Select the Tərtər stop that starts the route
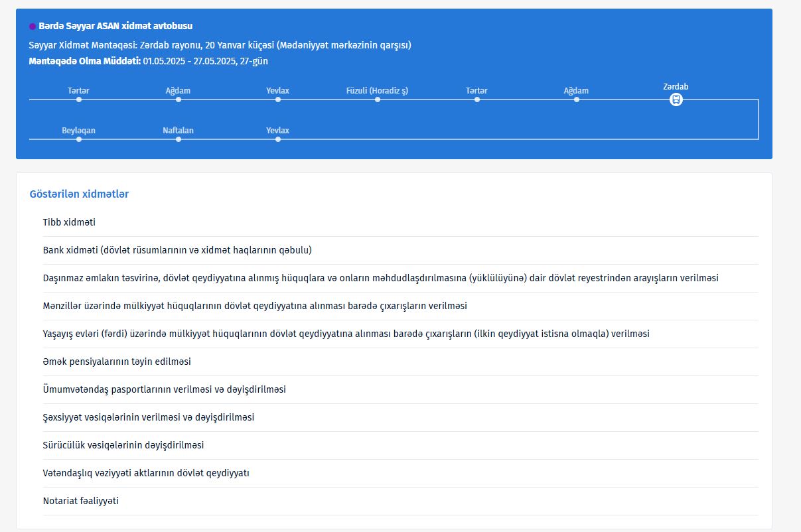 tap(79, 100)
